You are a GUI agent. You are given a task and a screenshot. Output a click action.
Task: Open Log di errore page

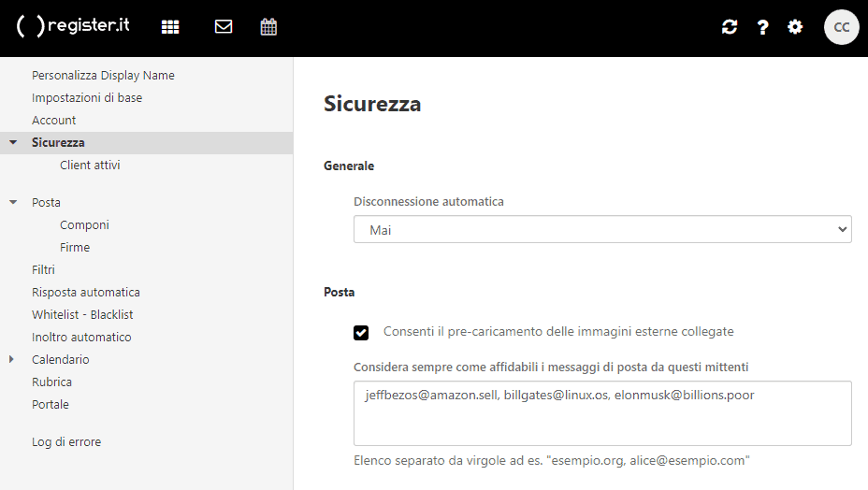(x=66, y=441)
